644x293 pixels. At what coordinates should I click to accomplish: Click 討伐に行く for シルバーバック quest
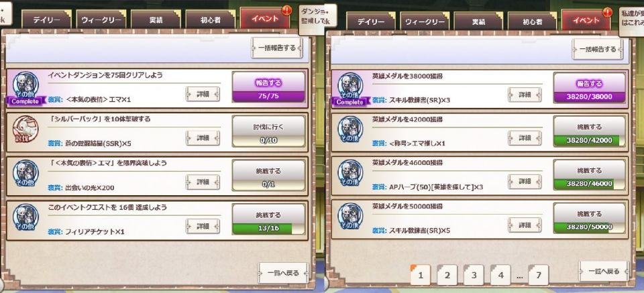268,127
